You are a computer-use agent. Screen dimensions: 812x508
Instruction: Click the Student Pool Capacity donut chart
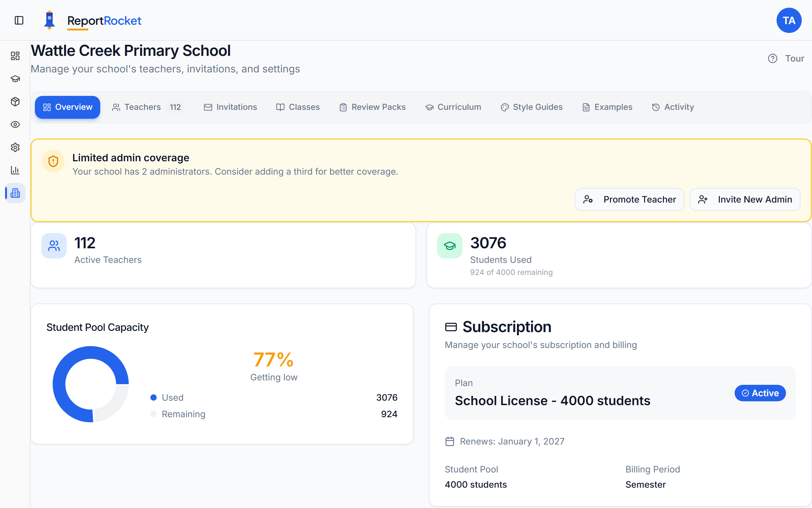click(91, 384)
